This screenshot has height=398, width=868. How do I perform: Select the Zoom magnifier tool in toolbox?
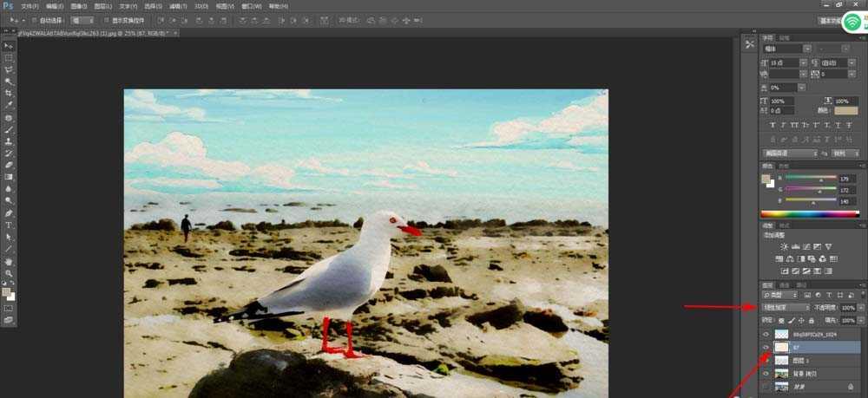pyautogui.click(x=9, y=273)
